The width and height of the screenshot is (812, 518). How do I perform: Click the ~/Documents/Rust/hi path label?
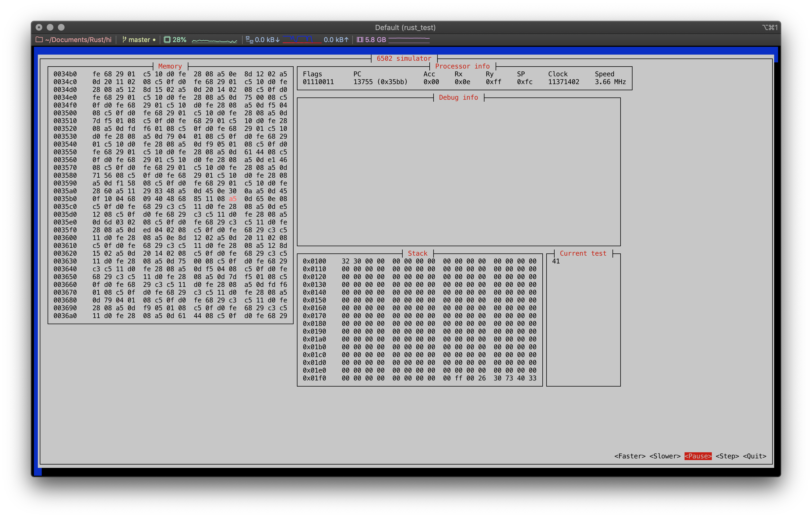pyautogui.click(x=78, y=40)
